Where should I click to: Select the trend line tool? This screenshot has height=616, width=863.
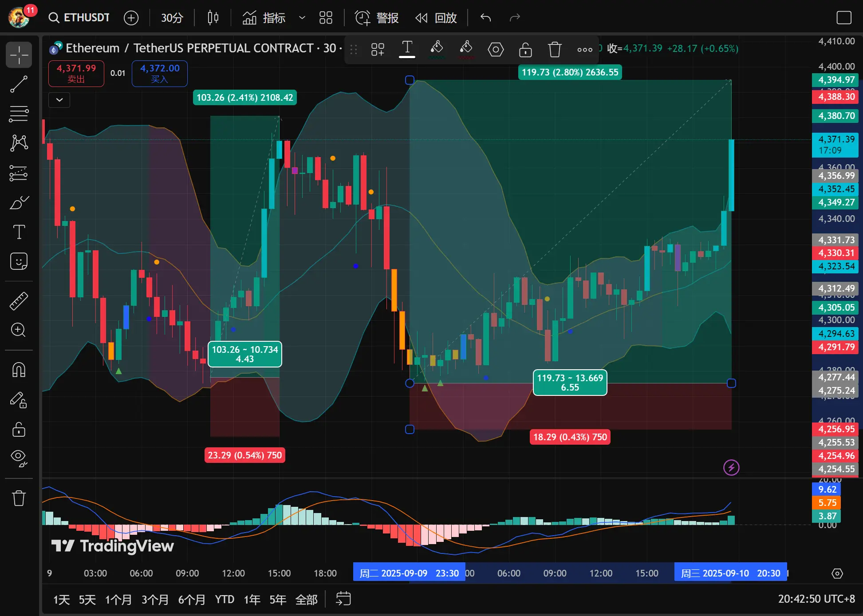19,84
